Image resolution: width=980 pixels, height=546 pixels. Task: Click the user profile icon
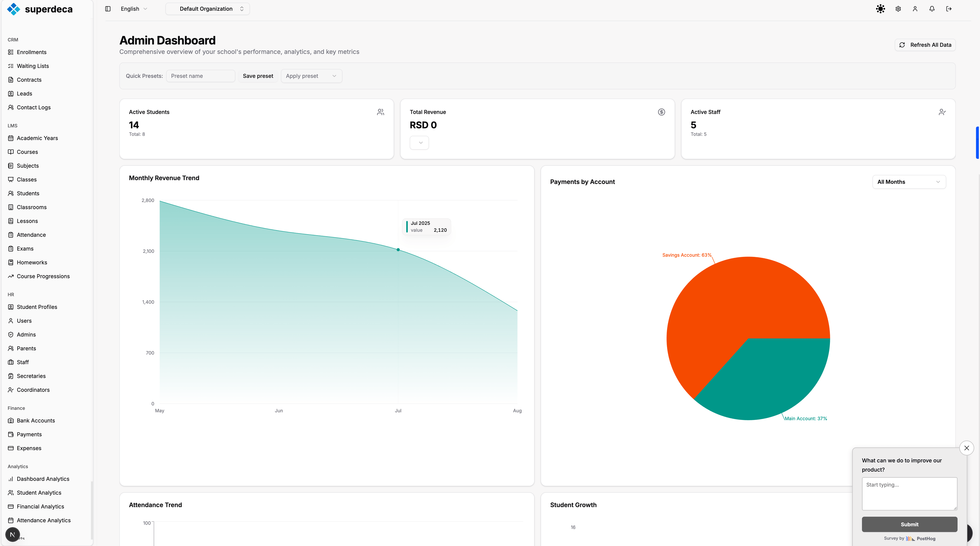(915, 9)
